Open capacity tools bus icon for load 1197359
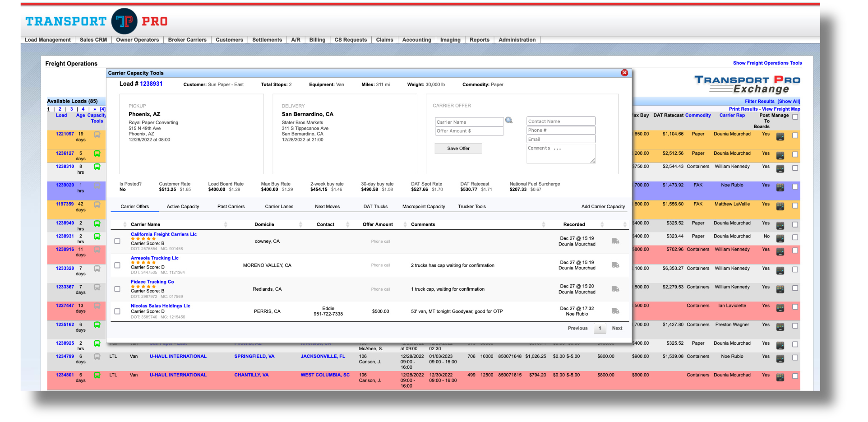This screenshot has width=868, height=422. pos(97,205)
